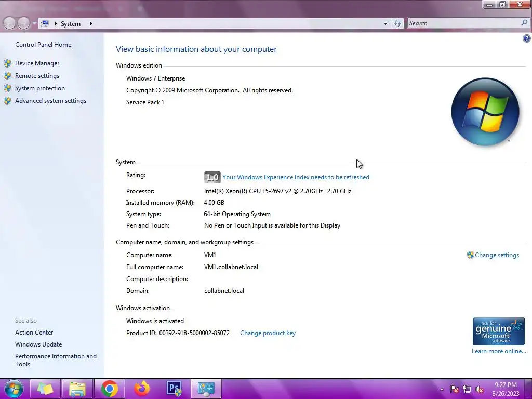This screenshot has height=399, width=532.
Task: Launch Google Chrome from the taskbar
Action: point(109,389)
